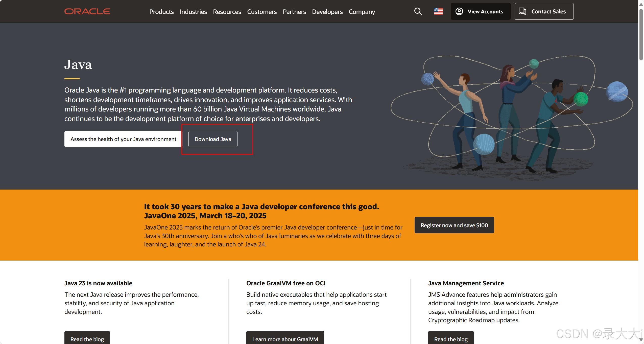Read the blog about Java 23
Image resolution: width=644 pixels, height=344 pixels.
click(87, 338)
